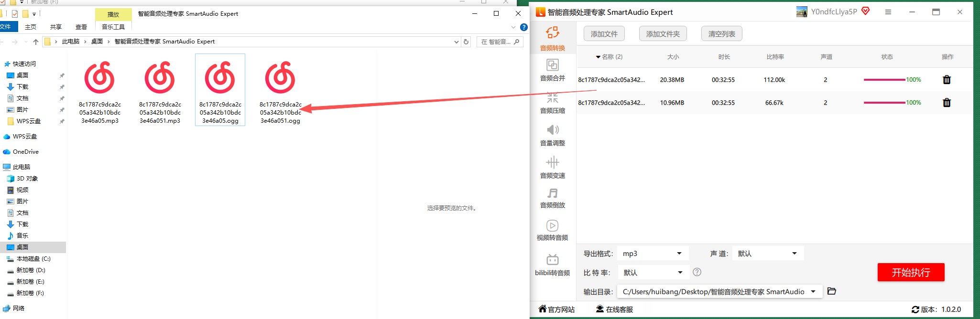Refresh the Explorer address bar
980x319 pixels.
tap(466, 42)
